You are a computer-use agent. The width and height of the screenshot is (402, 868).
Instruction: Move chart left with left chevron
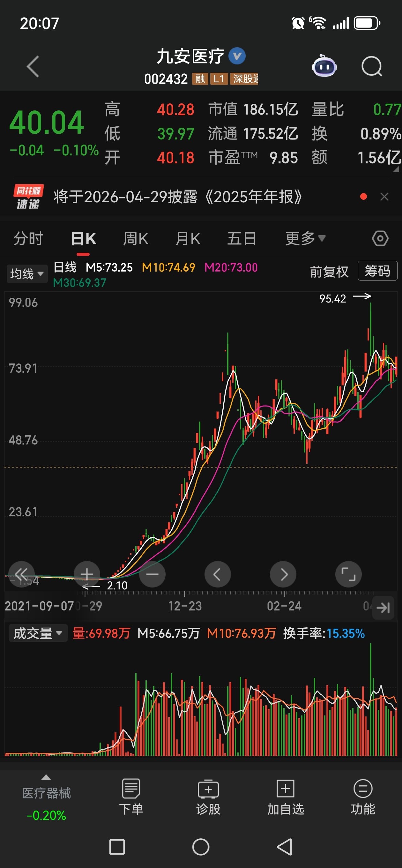[x=218, y=574]
